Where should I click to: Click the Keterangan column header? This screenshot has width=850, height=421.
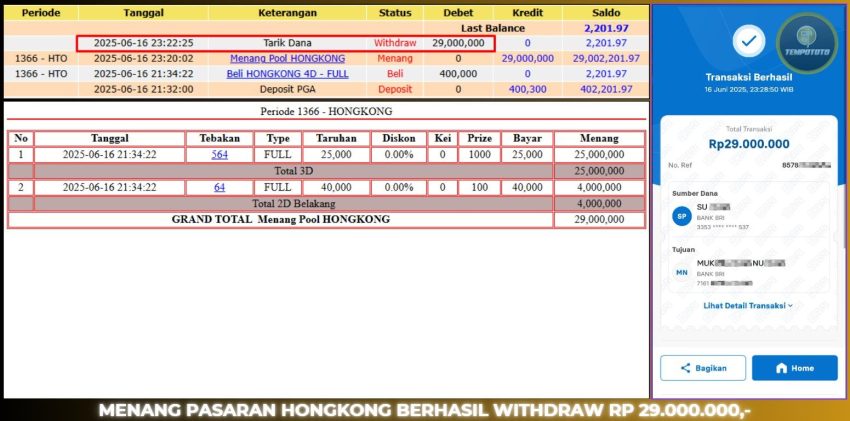tap(287, 13)
